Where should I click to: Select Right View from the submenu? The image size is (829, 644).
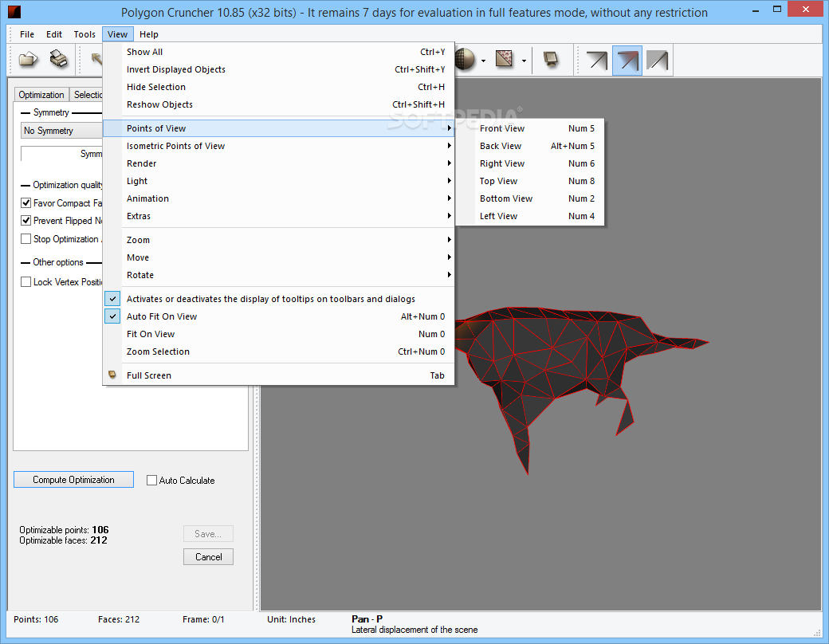(x=530, y=163)
